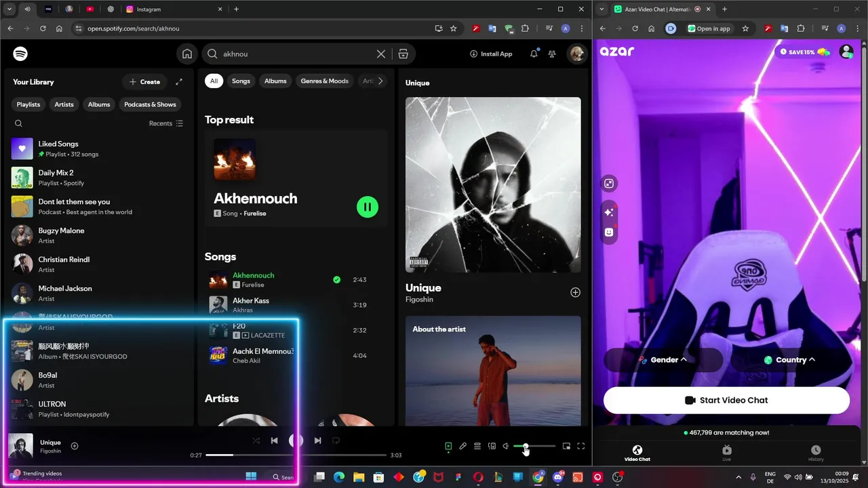
Task: Click the Install App button
Action: click(491, 54)
